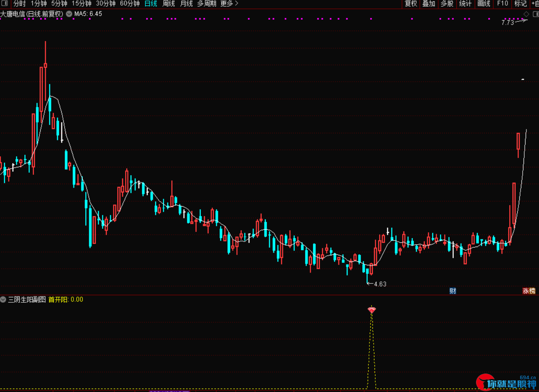Click the 标记 mark button

[521, 4]
